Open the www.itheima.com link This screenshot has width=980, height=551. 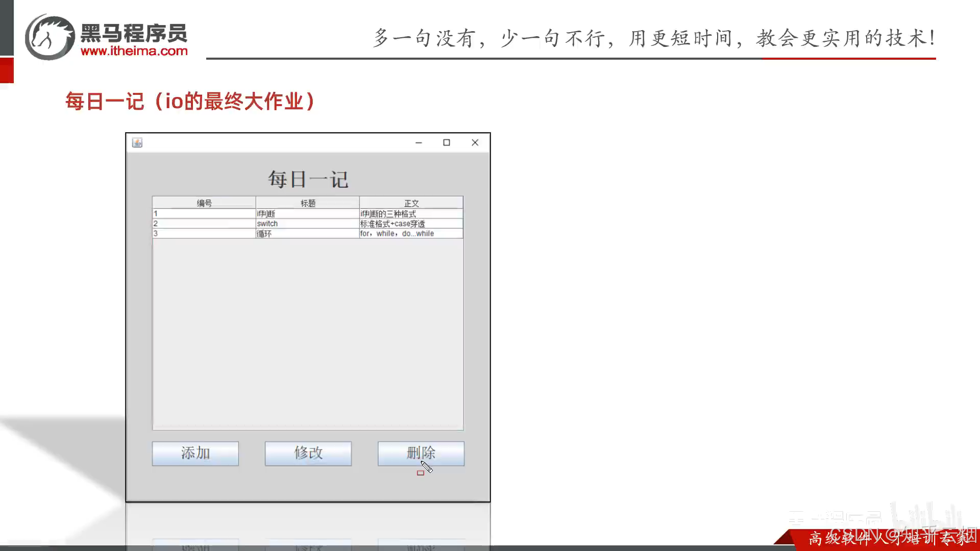pyautogui.click(x=134, y=51)
